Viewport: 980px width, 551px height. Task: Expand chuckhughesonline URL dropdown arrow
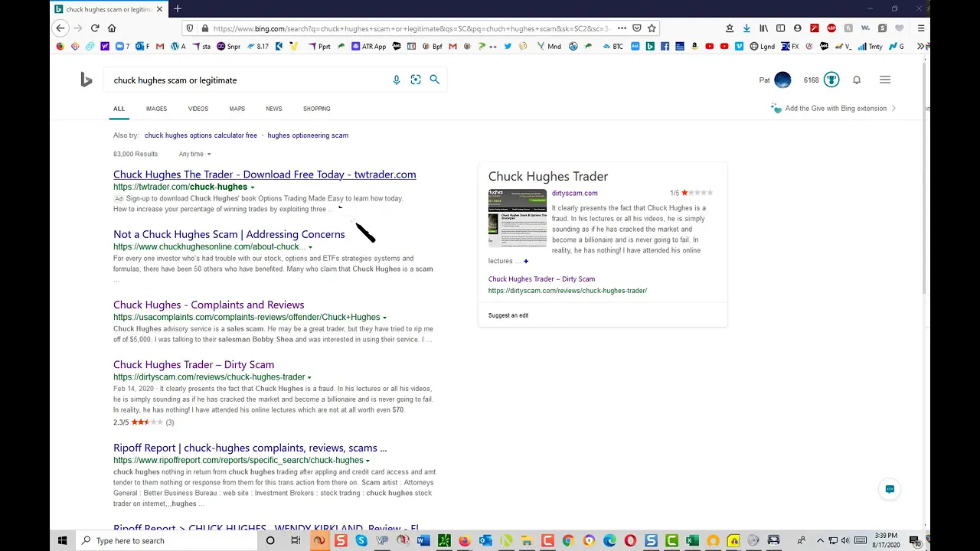tap(310, 247)
